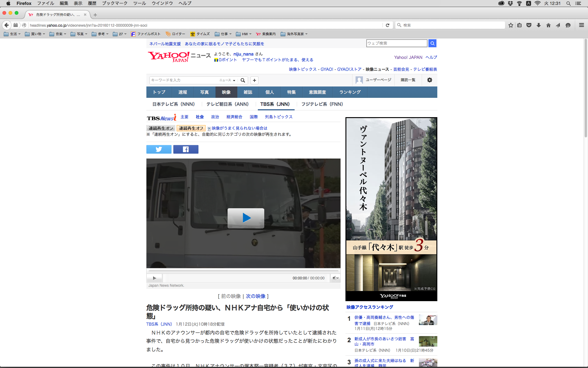The image size is (588, 368).
Task: Share the video on Twitter
Action: click(159, 149)
